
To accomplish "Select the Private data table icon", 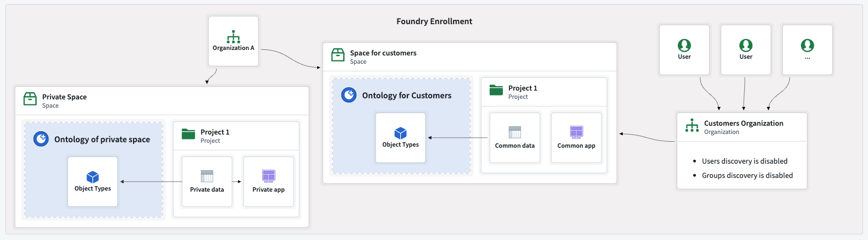I will pyautogui.click(x=207, y=176).
